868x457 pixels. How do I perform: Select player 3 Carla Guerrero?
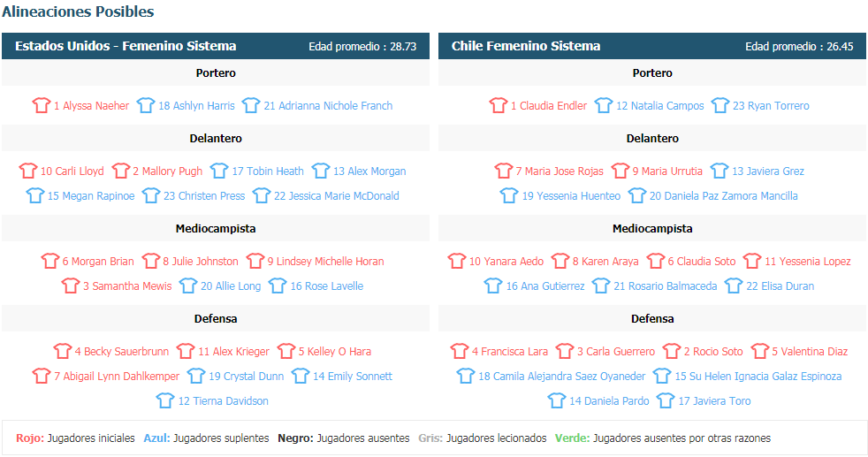click(x=616, y=351)
